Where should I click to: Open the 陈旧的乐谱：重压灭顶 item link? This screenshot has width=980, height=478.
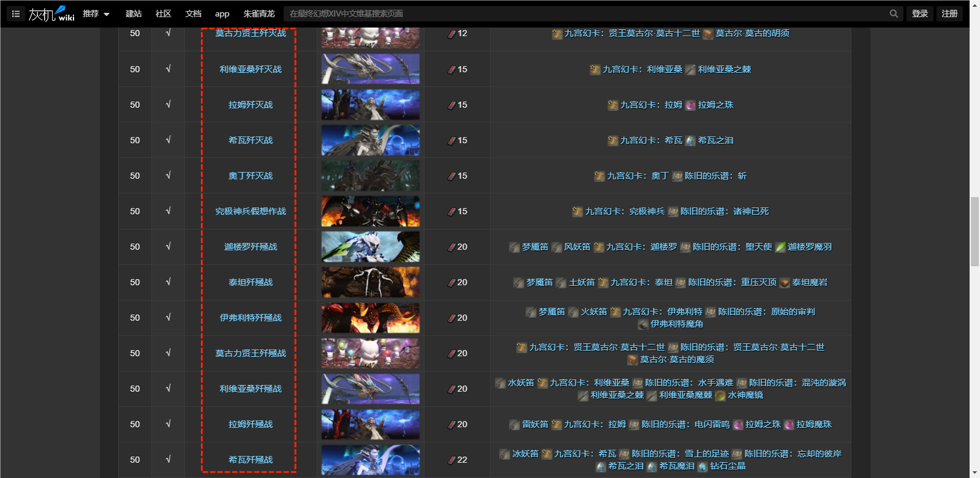(x=732, y=283)
